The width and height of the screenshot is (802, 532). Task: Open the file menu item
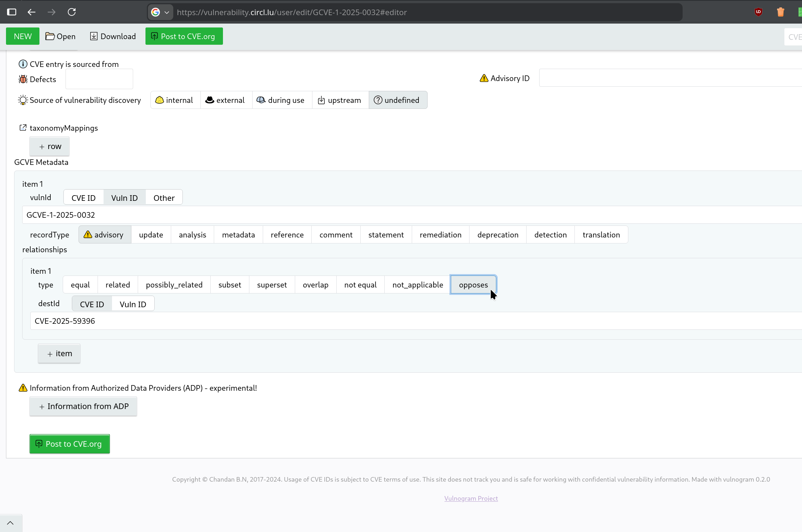tap(61, 36)
